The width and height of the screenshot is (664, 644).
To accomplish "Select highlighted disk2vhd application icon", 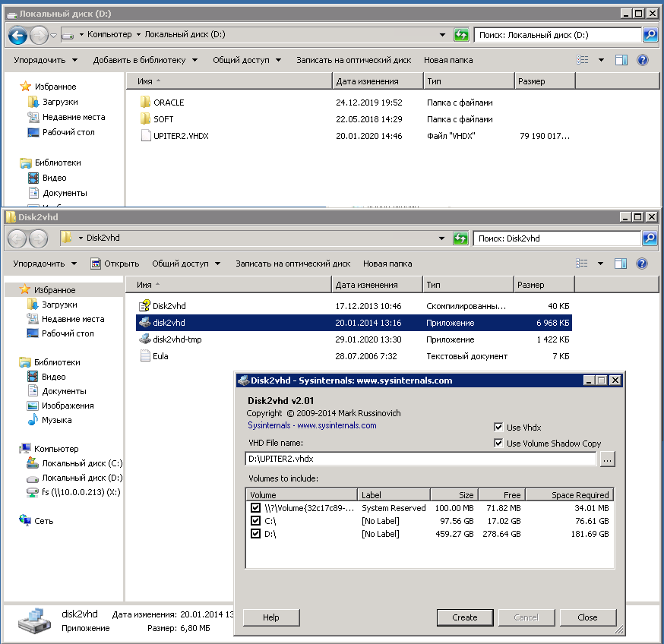I will tap(145, 323).
